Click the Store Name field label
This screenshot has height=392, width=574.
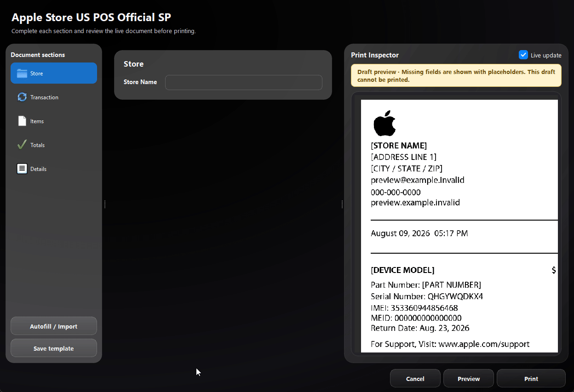tap(140, 82)
